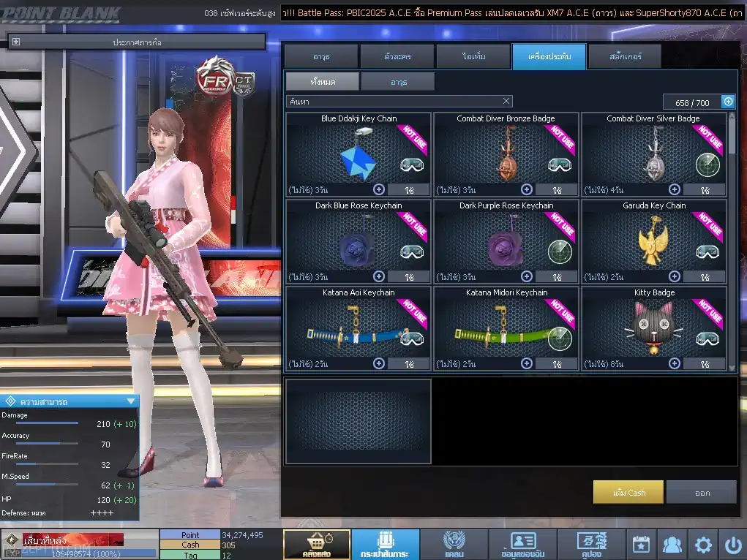
Task: Open the friends list icon
Action: point(672,544)
